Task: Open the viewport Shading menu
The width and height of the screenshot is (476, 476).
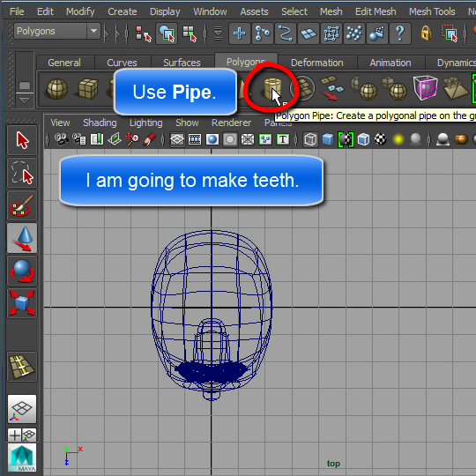Action: [x=100, y=123]
